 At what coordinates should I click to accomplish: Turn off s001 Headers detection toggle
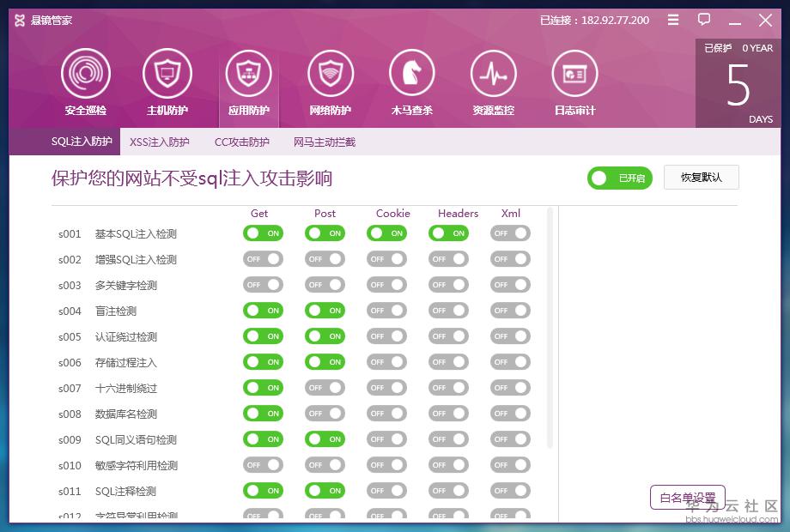coord(448,233)
